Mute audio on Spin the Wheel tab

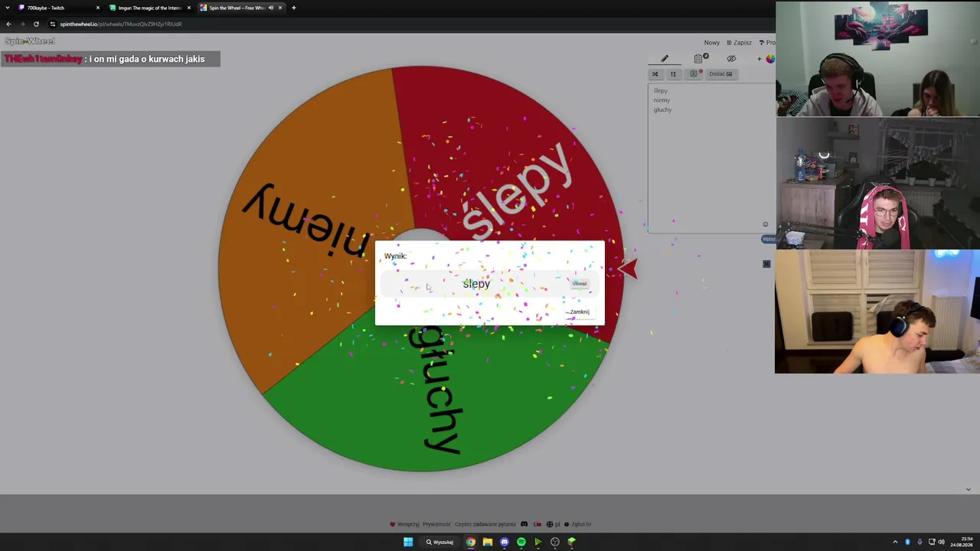tap(270, 8)
